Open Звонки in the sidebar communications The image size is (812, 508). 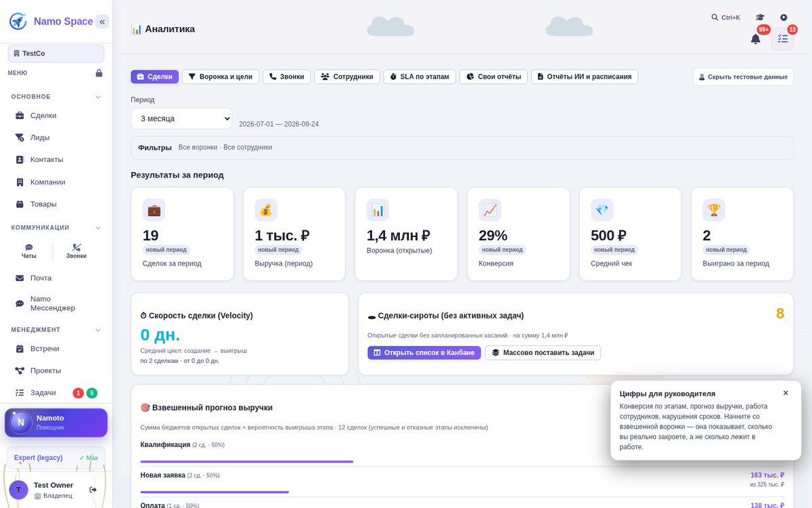click(x=76, y=251)
